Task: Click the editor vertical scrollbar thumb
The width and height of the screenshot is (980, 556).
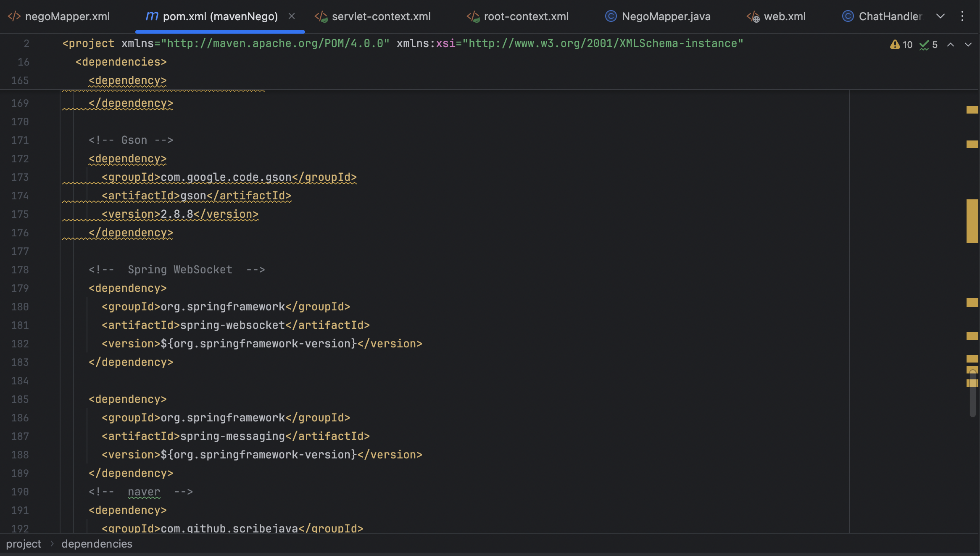Action: (x=972, y=393)
